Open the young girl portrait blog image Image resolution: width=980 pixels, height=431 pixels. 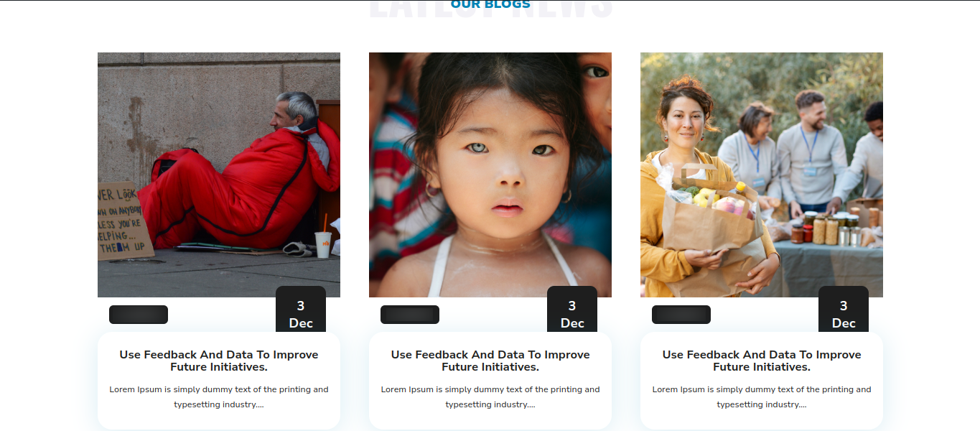(x=490, y=175)
